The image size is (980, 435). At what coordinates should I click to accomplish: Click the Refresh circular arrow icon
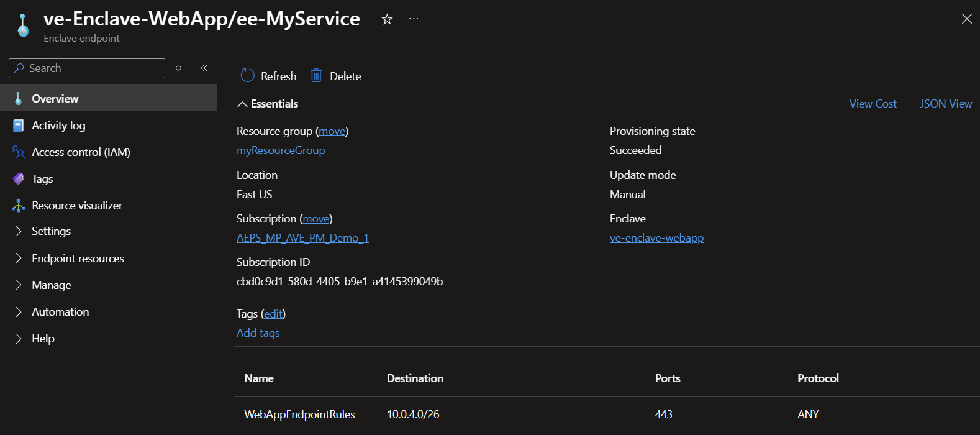click(247, 76)
